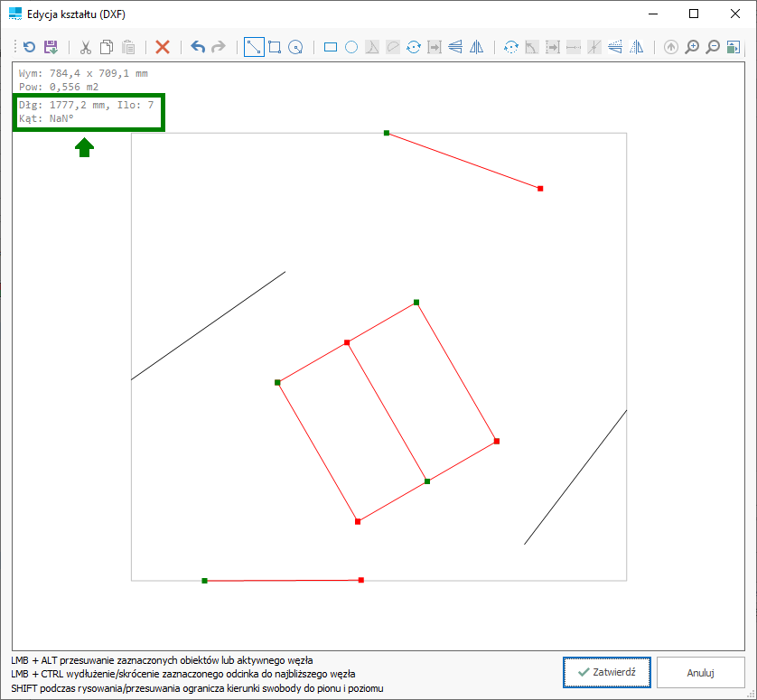
Task: Click the greyed corner fillet icon
Action: (x=531, y=47)
